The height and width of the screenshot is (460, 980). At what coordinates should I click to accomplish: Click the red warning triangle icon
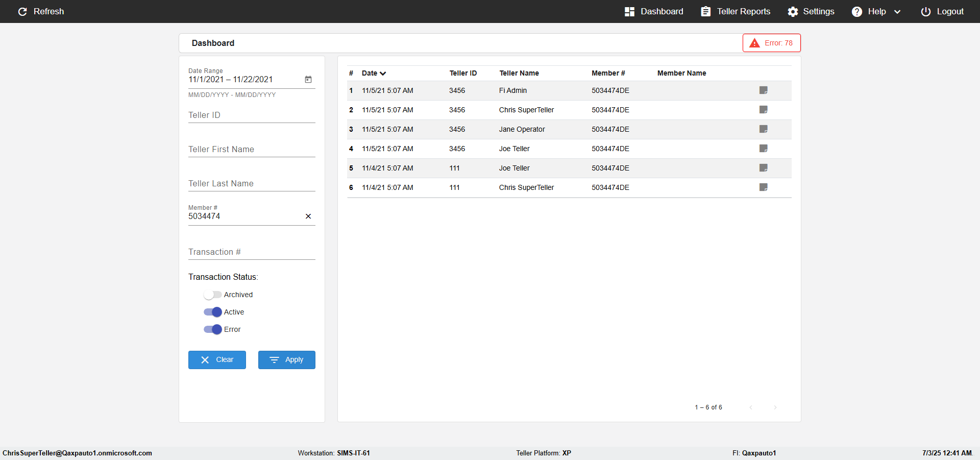[x=754, y=43]
